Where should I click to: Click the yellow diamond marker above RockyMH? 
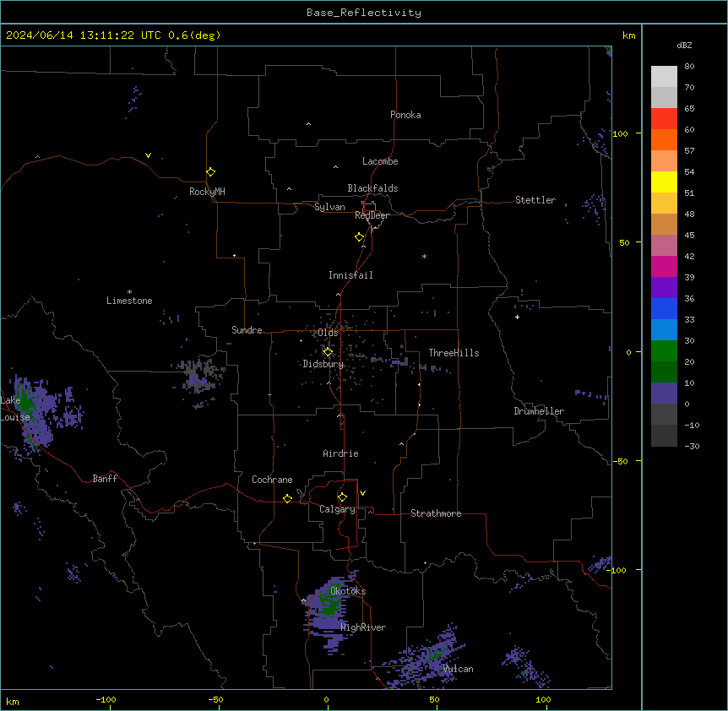click(x=211, y=172)
